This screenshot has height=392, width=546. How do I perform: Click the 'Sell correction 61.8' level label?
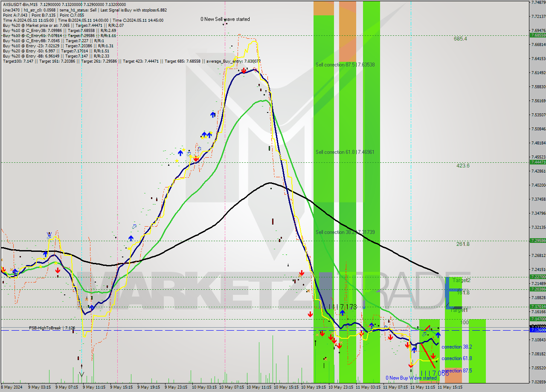coord(345,152)
